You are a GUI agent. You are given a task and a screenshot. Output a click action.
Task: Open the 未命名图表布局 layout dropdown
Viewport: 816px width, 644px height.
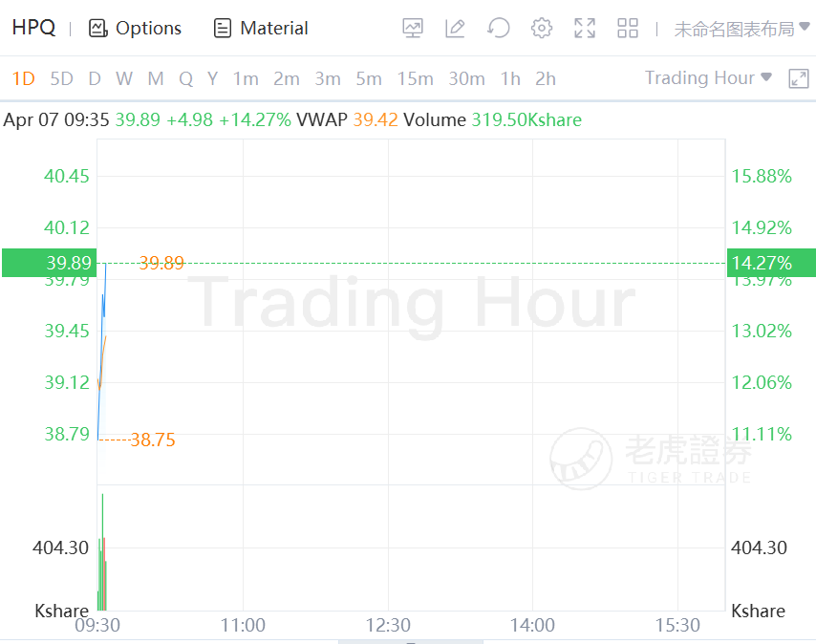741,29
